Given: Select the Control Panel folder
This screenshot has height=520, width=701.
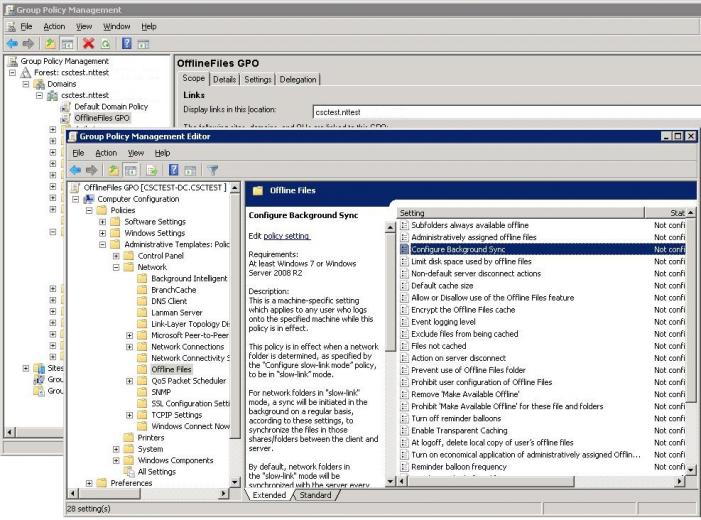Looking at the screenshot, I should click(160, 256).
